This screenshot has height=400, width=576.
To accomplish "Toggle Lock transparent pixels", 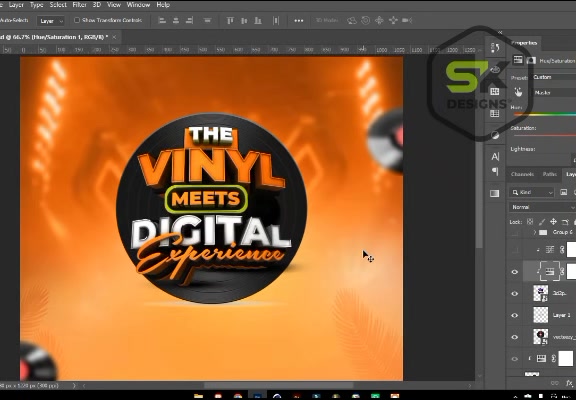I will (530, 221).
